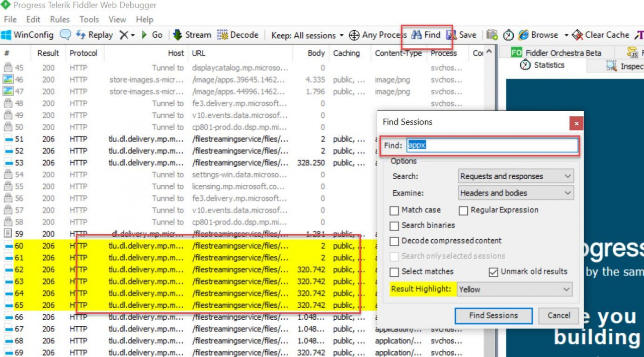Image resolution: width=644 pixels, height=357 pixels.
Task: Switch to the Statistics tab
Action: (542, 65)
